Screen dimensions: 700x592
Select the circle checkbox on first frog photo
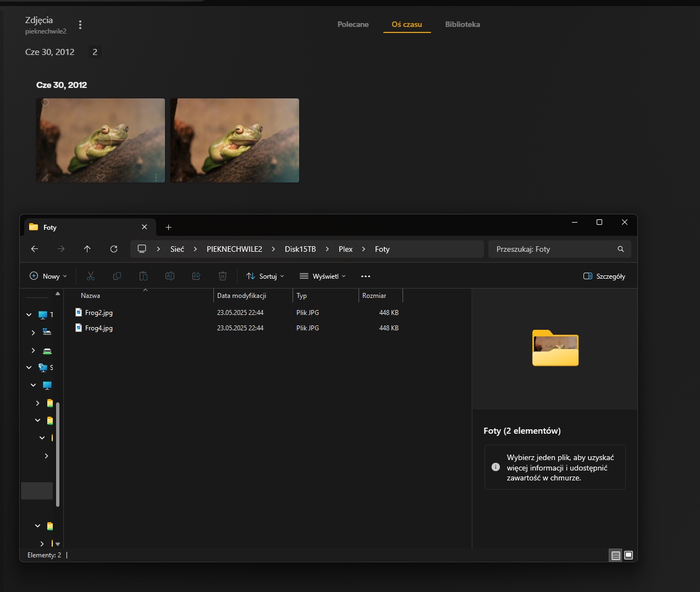pyautogui.click(x=45, y=103)
